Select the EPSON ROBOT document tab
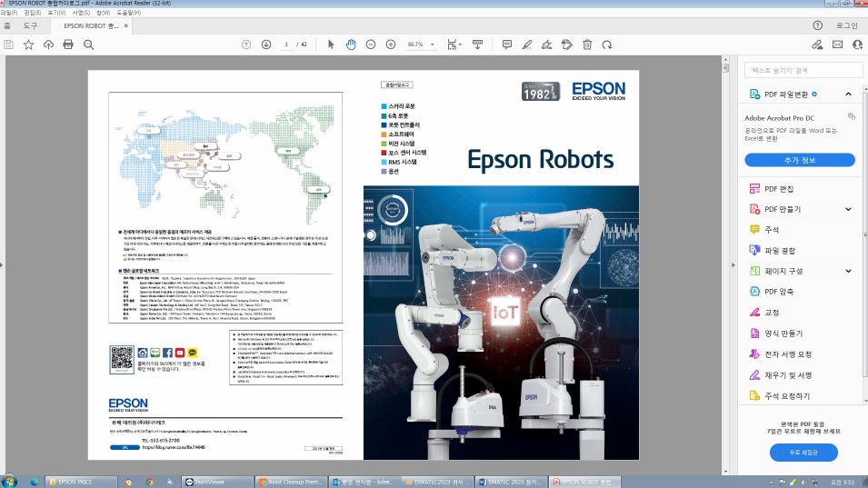 (x=91, y=25)
